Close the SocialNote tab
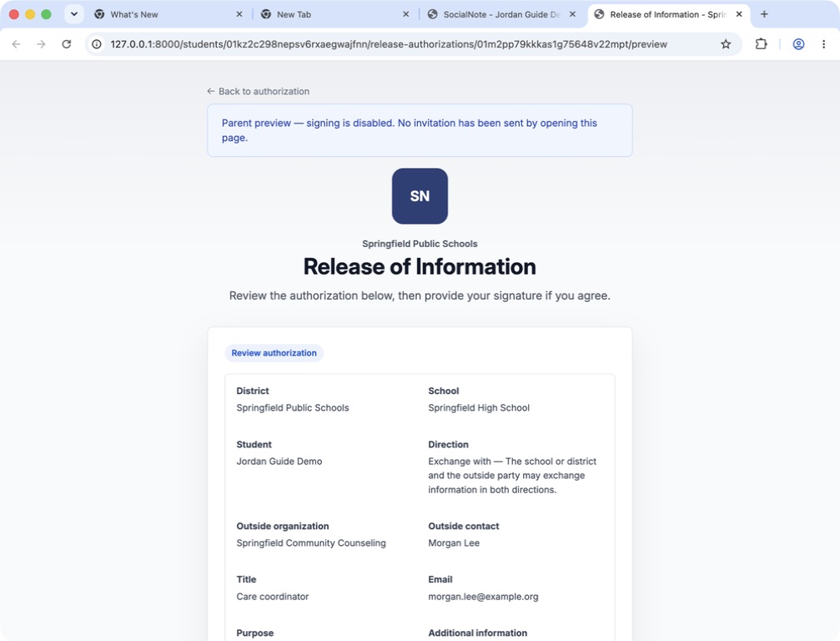The image size is (840, 641). (572, 14)
